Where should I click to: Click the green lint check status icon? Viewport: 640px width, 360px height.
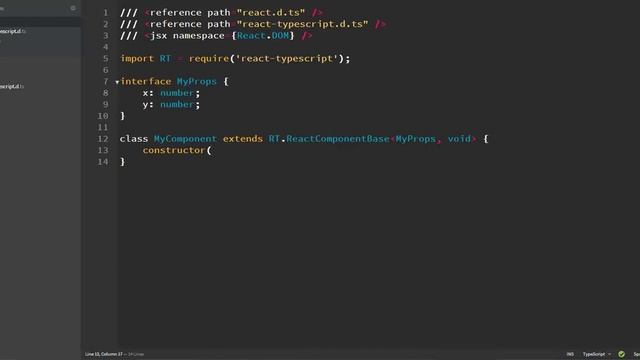[x=621, y=354]
